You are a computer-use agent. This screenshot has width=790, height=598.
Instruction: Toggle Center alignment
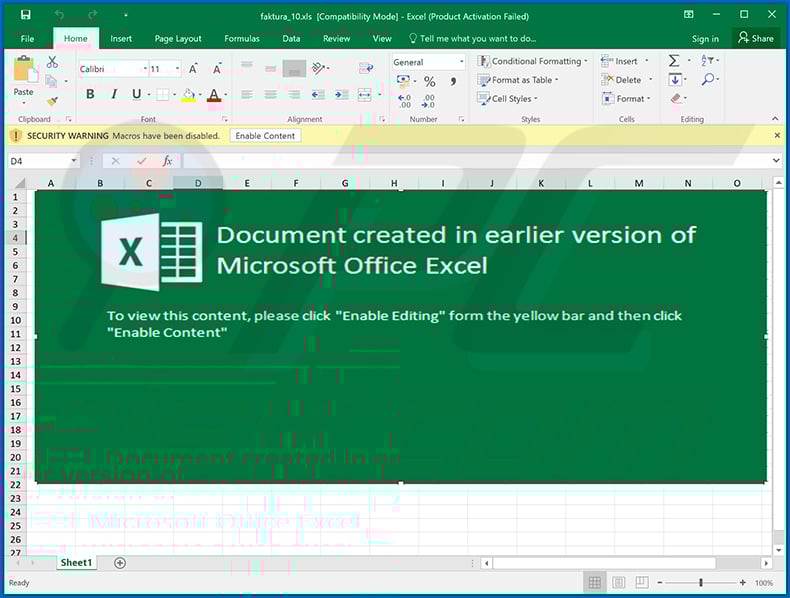pyautogui.click(x=271, y=94)
